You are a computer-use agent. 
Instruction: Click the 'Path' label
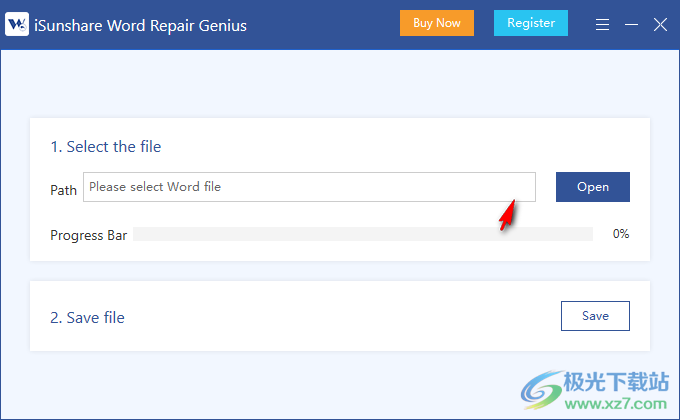tap(63, 190)
